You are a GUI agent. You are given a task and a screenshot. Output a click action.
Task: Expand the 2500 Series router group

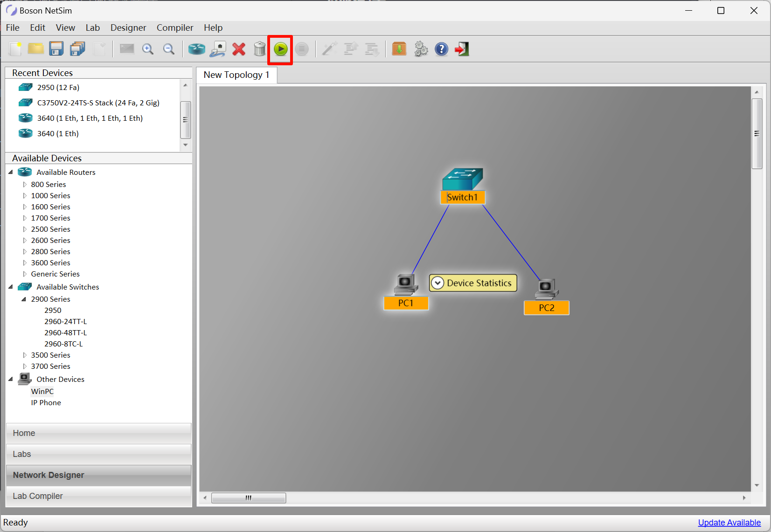coord(25,229)
